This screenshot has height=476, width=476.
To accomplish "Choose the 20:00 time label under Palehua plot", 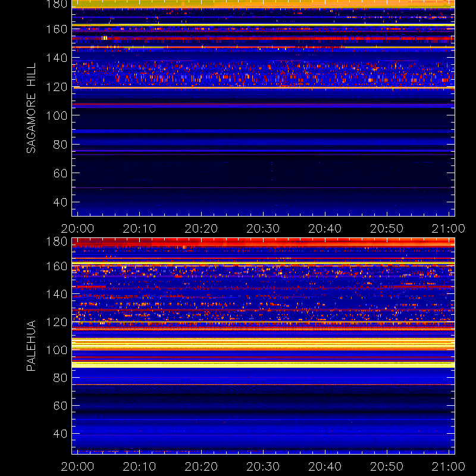I will tap(77, 466).
